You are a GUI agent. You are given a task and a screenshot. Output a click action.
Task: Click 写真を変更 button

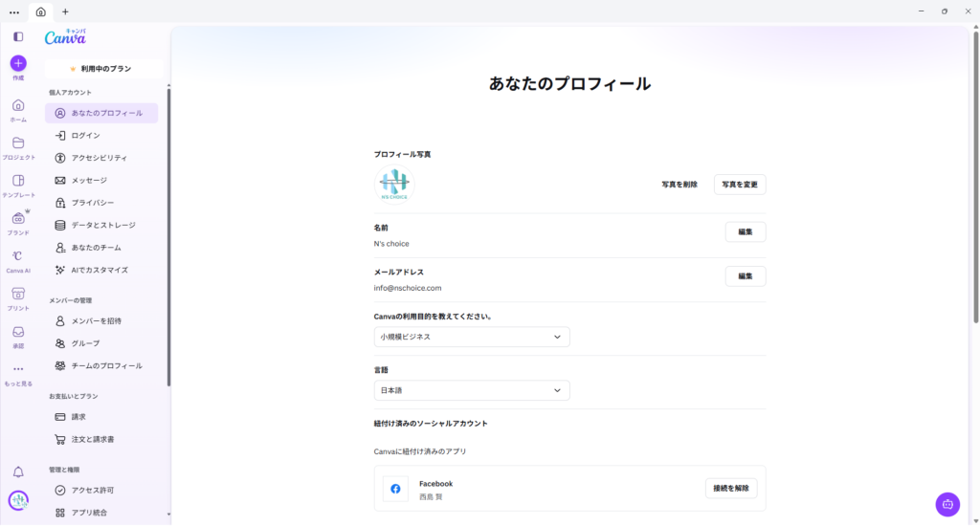tap(740, 185)
